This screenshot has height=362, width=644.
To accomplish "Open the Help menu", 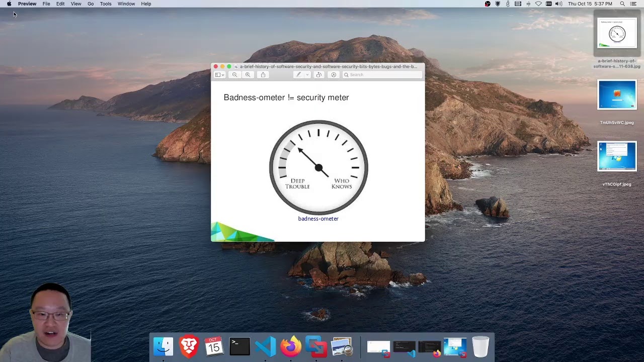I will (146, 4).
